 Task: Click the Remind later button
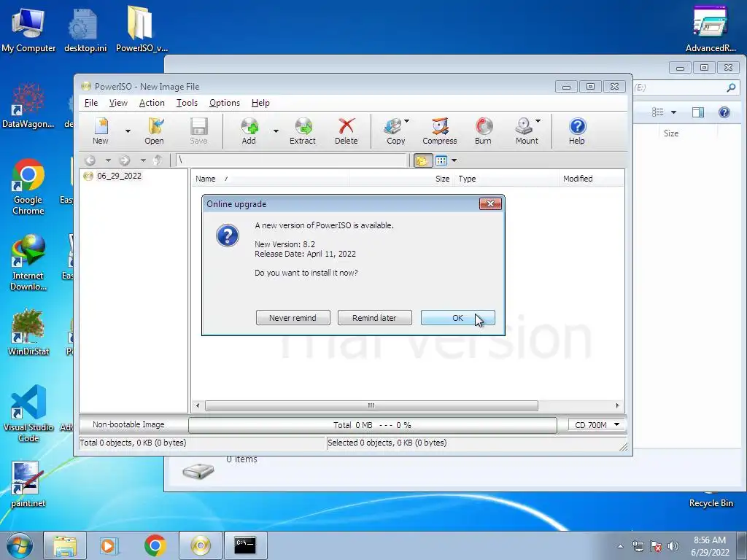374,318
